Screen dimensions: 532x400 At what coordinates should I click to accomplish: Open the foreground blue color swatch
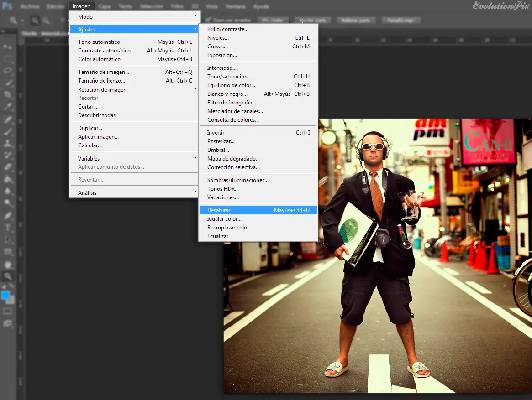pos(5,295)
